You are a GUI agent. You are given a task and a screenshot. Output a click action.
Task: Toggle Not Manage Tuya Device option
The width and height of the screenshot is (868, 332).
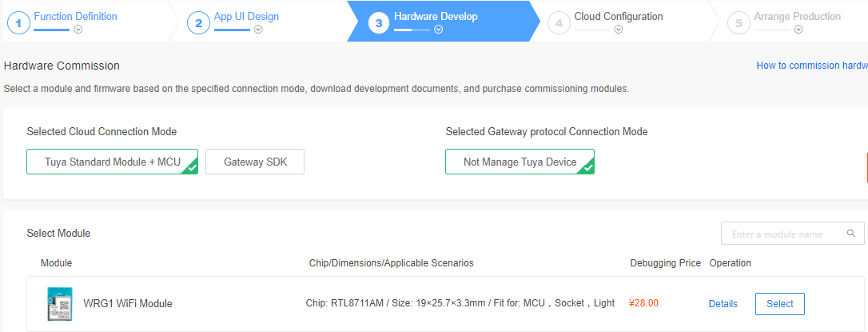point(520,162)
